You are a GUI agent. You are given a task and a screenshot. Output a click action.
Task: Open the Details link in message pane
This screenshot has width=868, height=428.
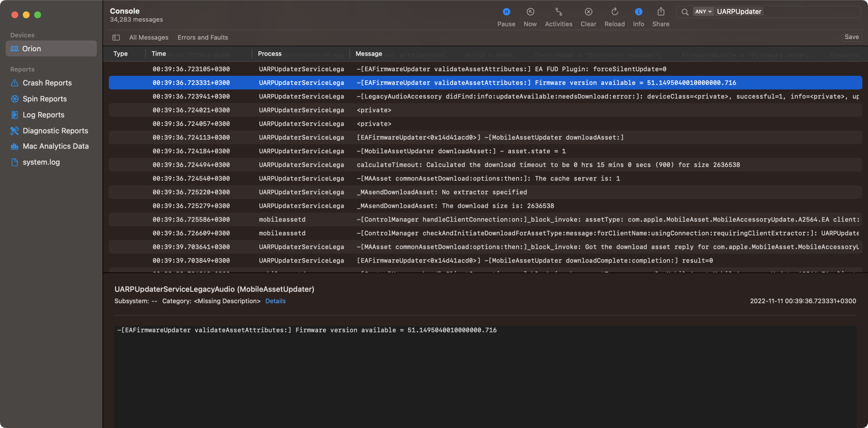tap(275, 301)
